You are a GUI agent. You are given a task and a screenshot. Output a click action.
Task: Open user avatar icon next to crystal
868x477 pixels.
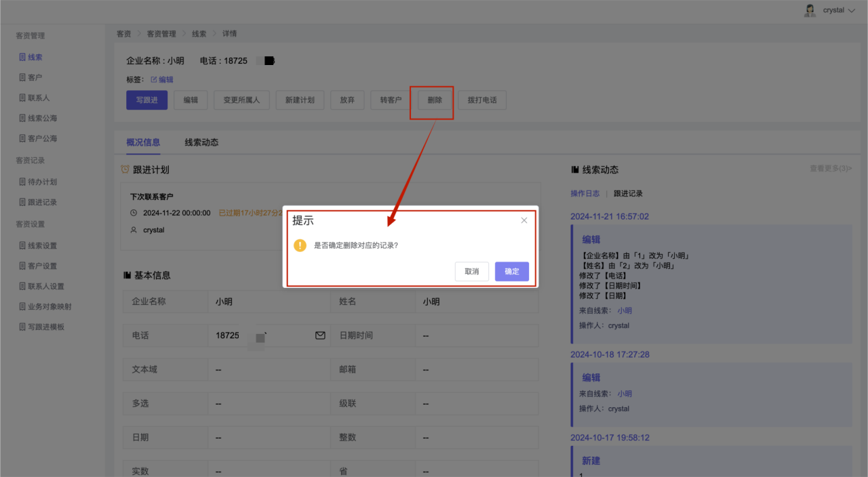(810, 10)
